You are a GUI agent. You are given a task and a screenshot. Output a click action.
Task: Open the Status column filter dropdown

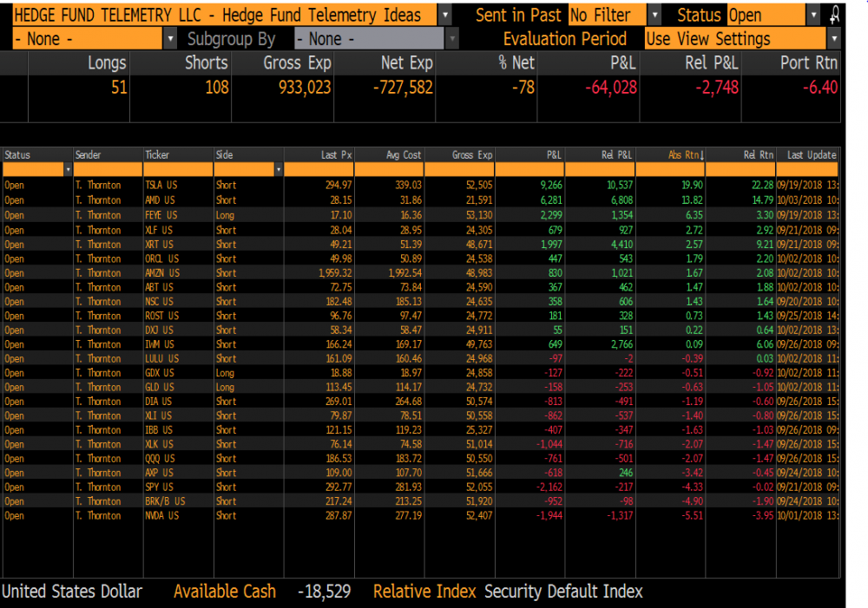[x=68, y=169]
